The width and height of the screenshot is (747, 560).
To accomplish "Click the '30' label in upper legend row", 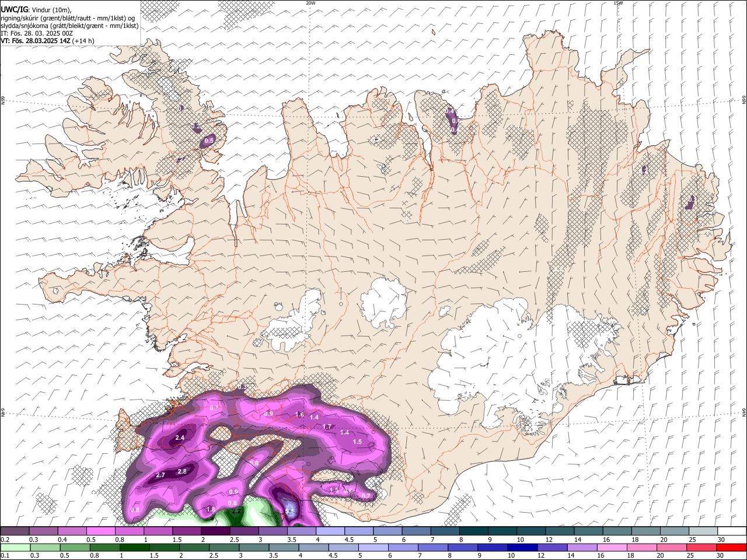I will [x=721, y=540].
